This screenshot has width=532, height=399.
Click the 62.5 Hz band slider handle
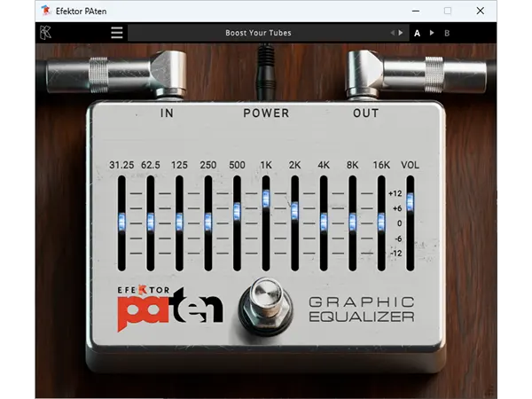pyautogui.click(x=151, y=222)
